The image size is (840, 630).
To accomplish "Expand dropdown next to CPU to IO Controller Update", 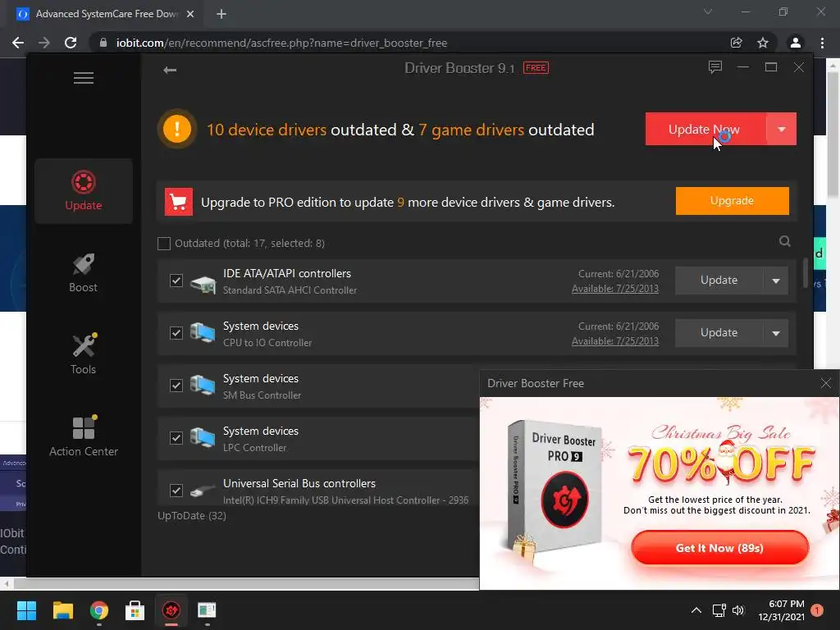I will click(776, 333).
